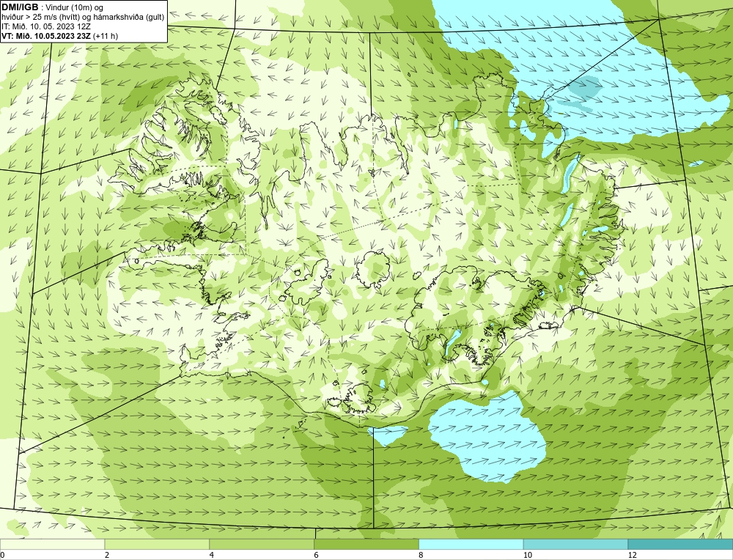733x560 pixels.
Task: Click the legend value '2'
Action: pyautogui.click(x=107, y=555)
